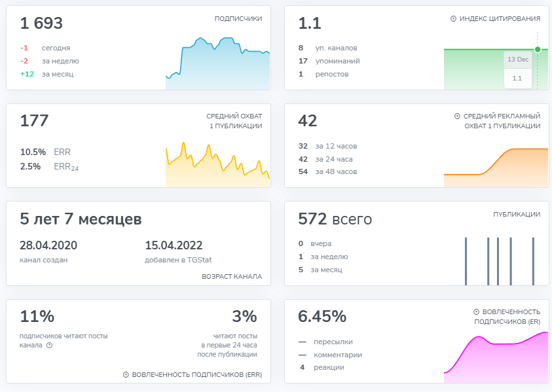This screenshot has height=392, width=552.
Task: Click help icon beside ИНДЕКС ЦИТИРОВАНИЯ
Action: pos(453,18)
